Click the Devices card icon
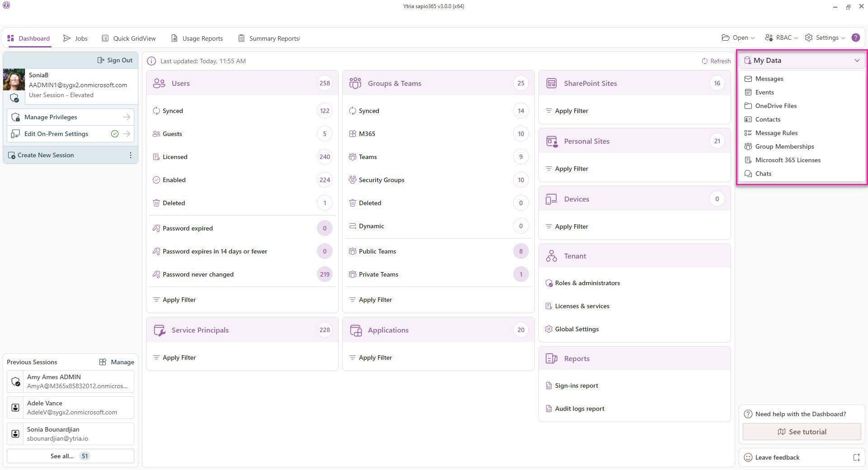The width and height of the screenshot is (868, 470). (551, 199)
